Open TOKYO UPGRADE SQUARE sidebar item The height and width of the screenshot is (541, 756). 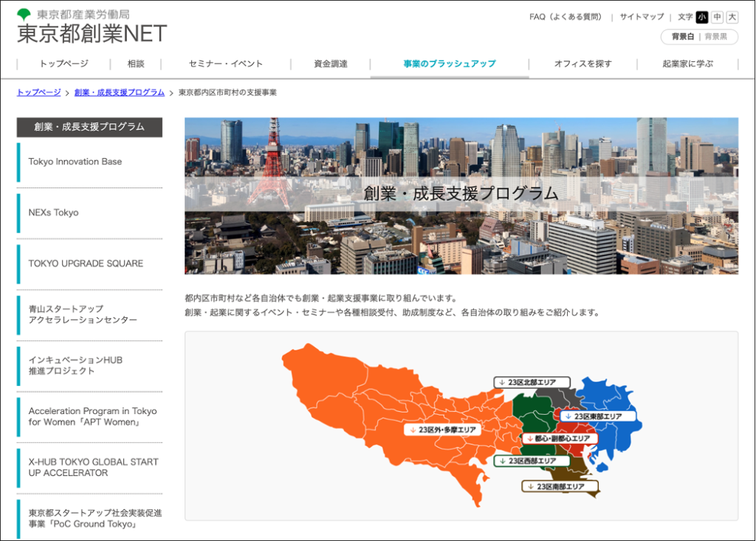click(86, 263)
